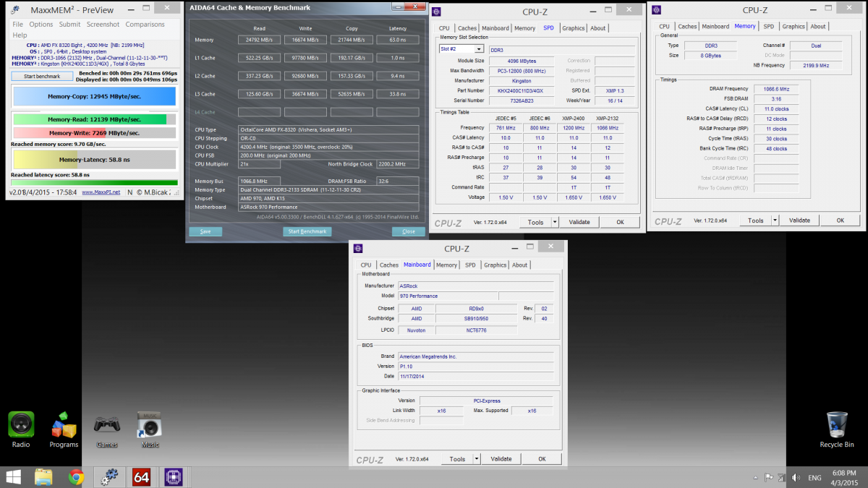Select Mainboard tab in CPU-Z Memory window
Viewport: 868px width, 488px height.
715,27
